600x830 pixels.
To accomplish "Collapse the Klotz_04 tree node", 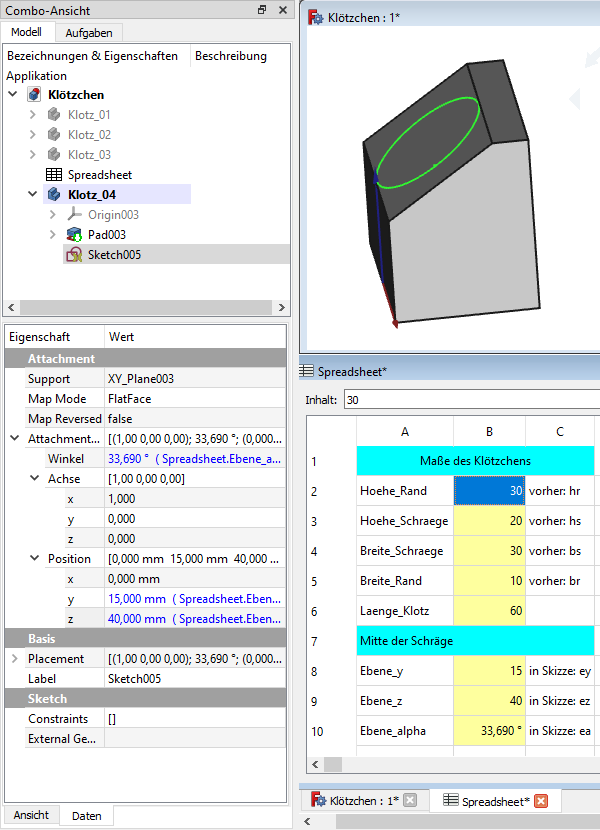I will (33, 195).
